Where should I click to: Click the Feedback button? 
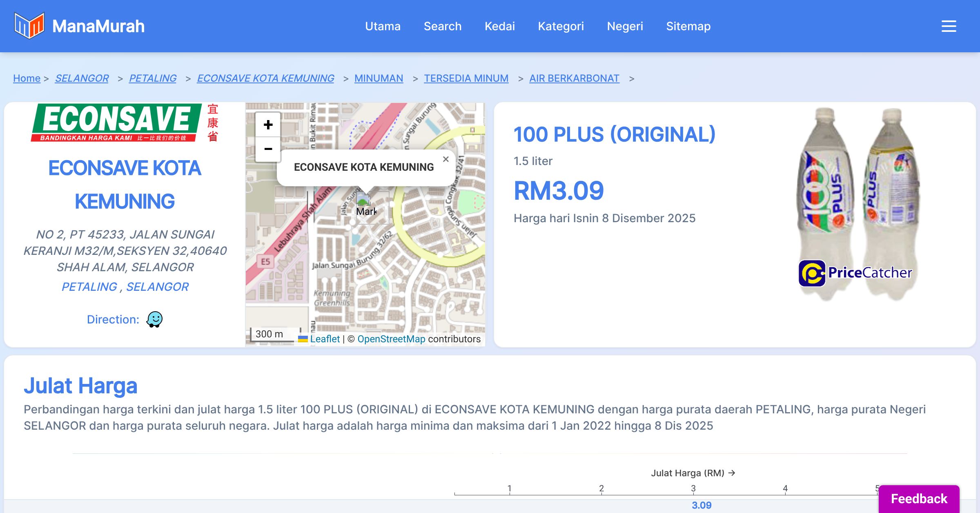tap(919, 499)
